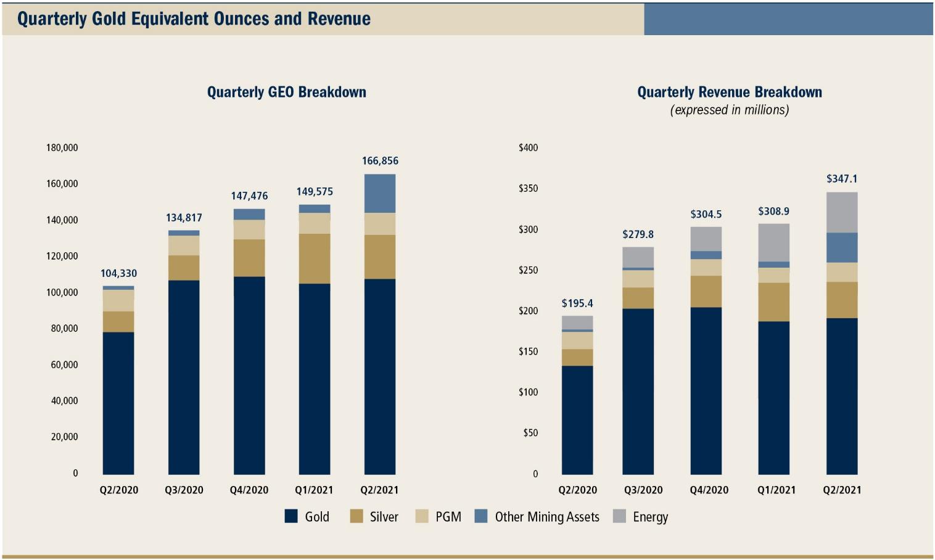This screenshot has height=560, width=935.
Task: Click the Silver legend color swatch
Action: pos(356,516)
